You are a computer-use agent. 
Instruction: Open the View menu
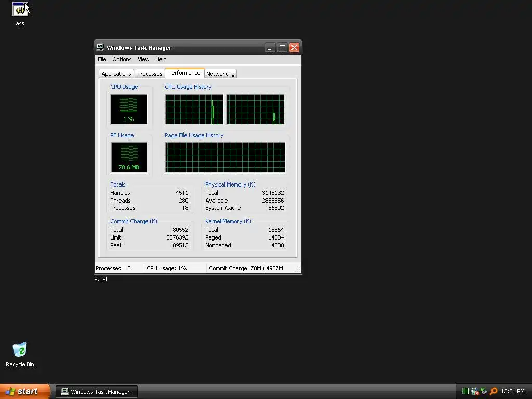(x=143, y=59)
